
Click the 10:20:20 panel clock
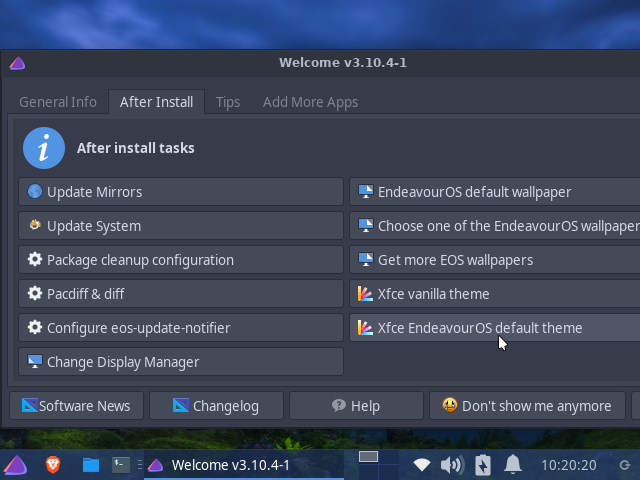(x=569, y=465)
